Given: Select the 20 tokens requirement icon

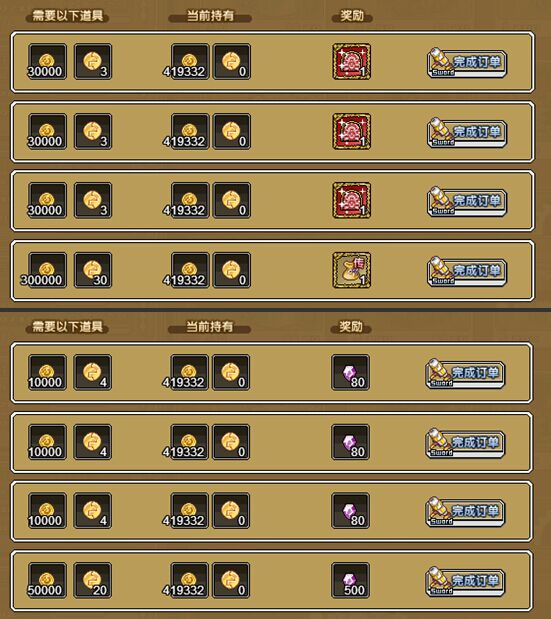Looking at the screenshot, I should pyautogui.click(x=93, y=580).
